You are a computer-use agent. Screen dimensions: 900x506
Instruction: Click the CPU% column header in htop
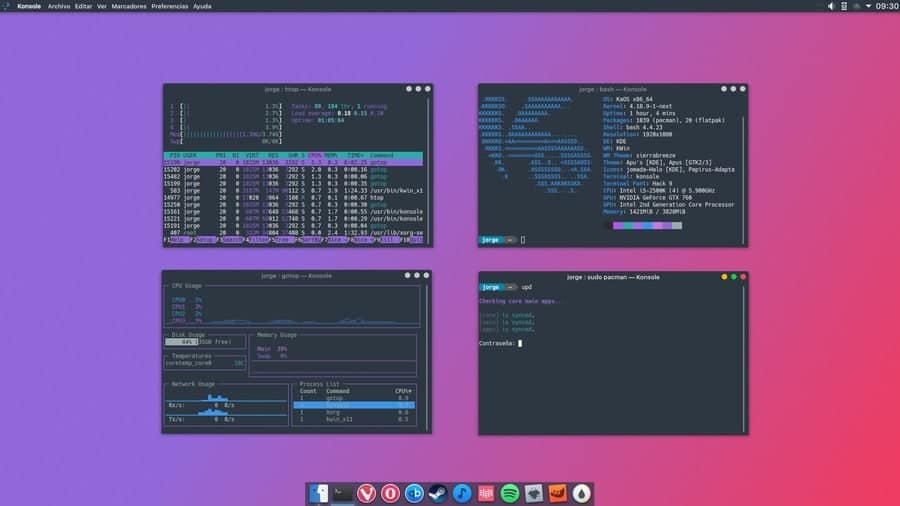(x=315, y=155)
